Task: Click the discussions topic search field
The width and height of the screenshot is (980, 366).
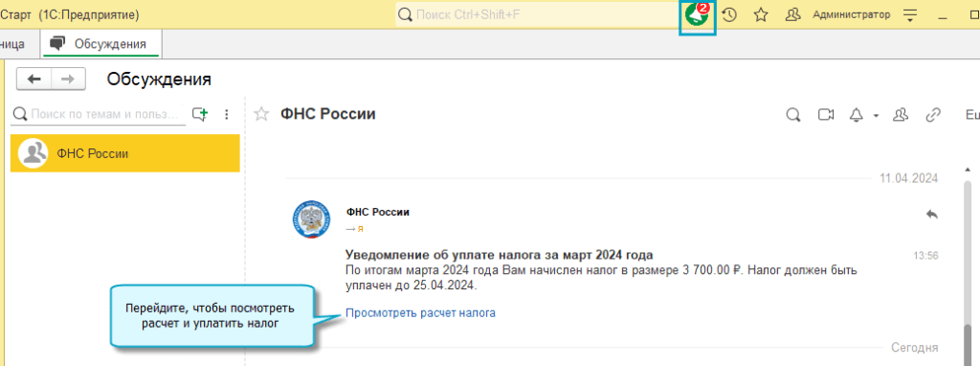Action: [100, 114]
